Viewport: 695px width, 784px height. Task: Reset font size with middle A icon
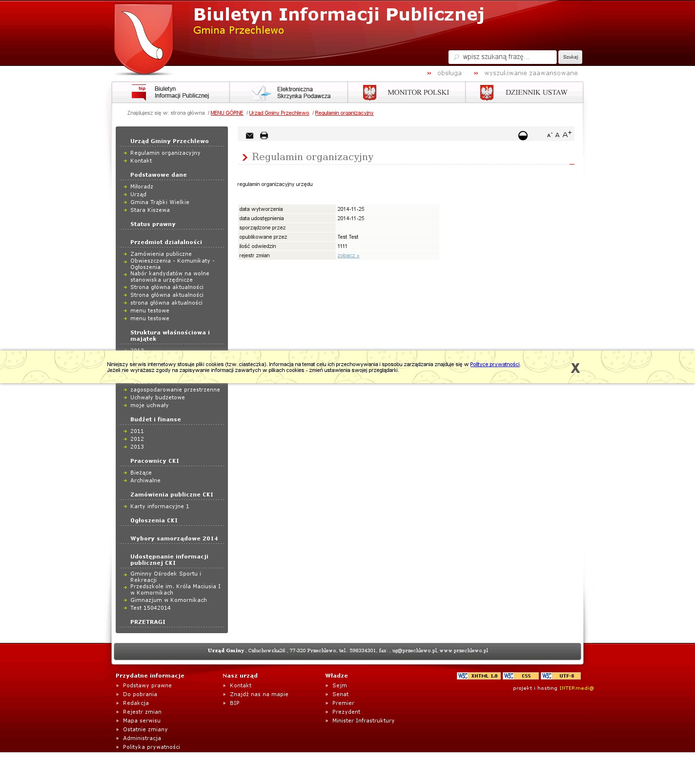(x=557, y=135)
